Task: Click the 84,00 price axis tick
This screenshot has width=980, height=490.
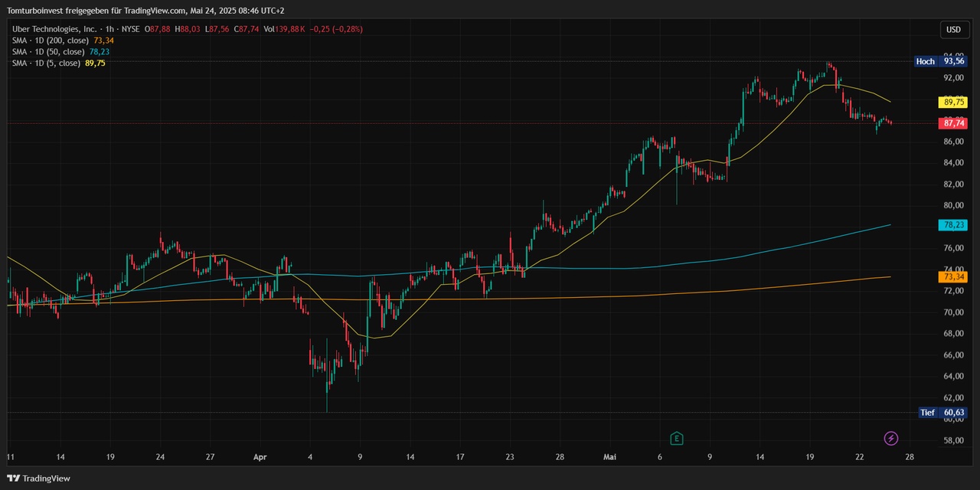Action: click(953, 163)
